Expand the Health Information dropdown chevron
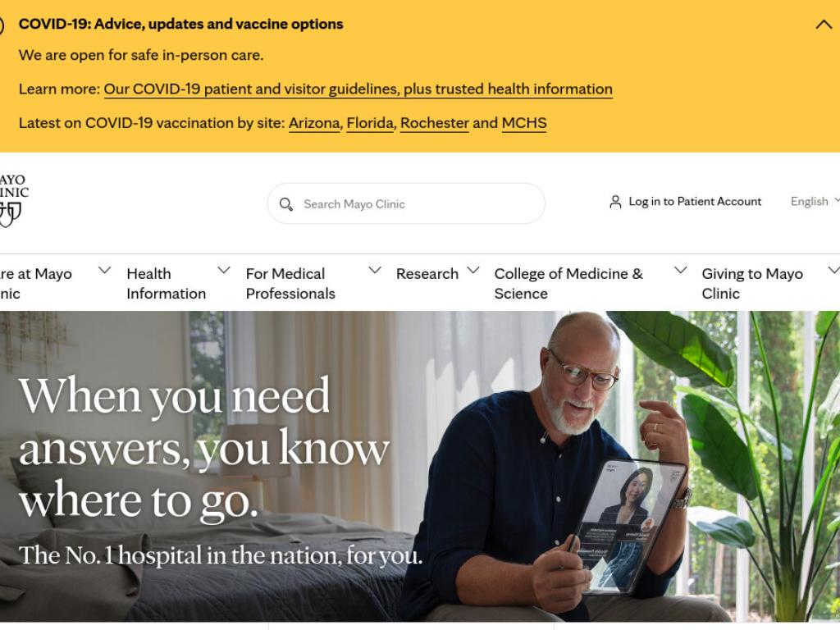The width and height of the screenshot is (840, 630). tap(224, 270)
